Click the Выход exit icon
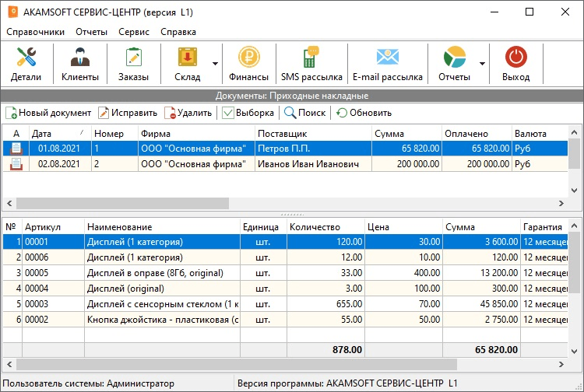 pos(515,64)
